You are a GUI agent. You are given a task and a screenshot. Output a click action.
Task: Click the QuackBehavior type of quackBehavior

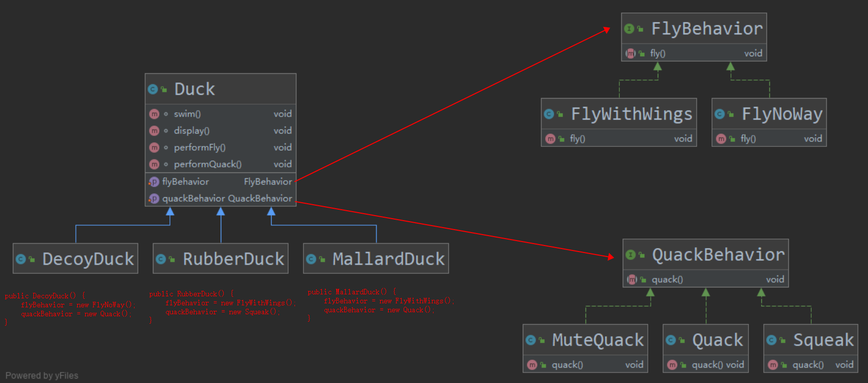click(260, 198)
